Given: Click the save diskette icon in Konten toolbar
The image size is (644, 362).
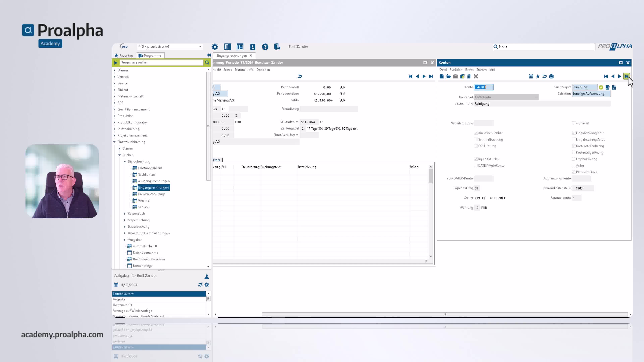Looking at the screenshot, I should click(x=455, y=76).
